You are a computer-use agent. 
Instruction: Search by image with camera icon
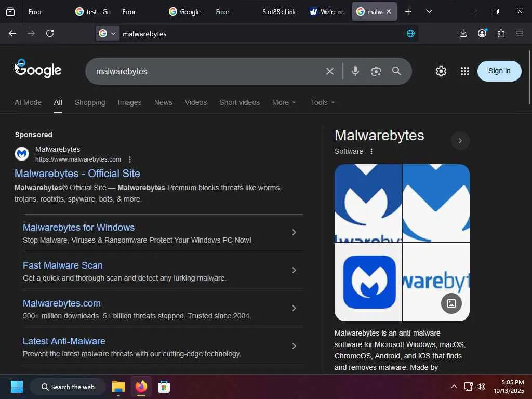(x=376, y=71)
